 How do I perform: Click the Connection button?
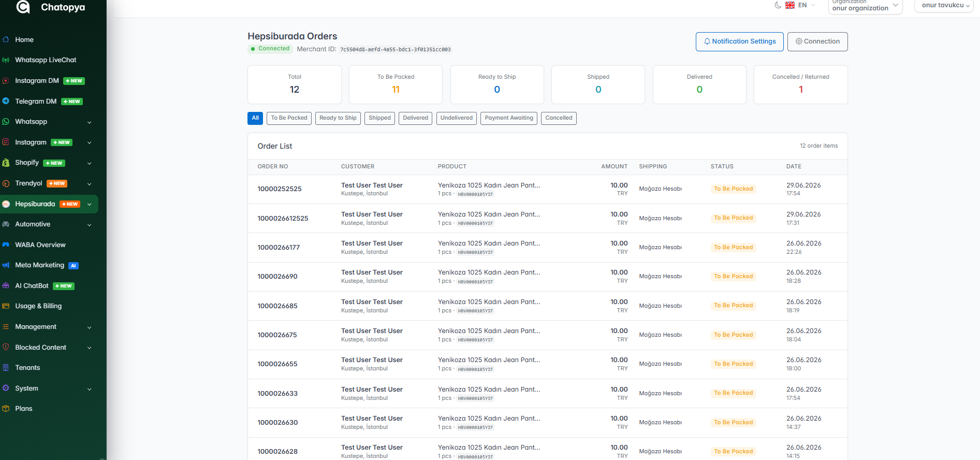(x=817, y=41)
